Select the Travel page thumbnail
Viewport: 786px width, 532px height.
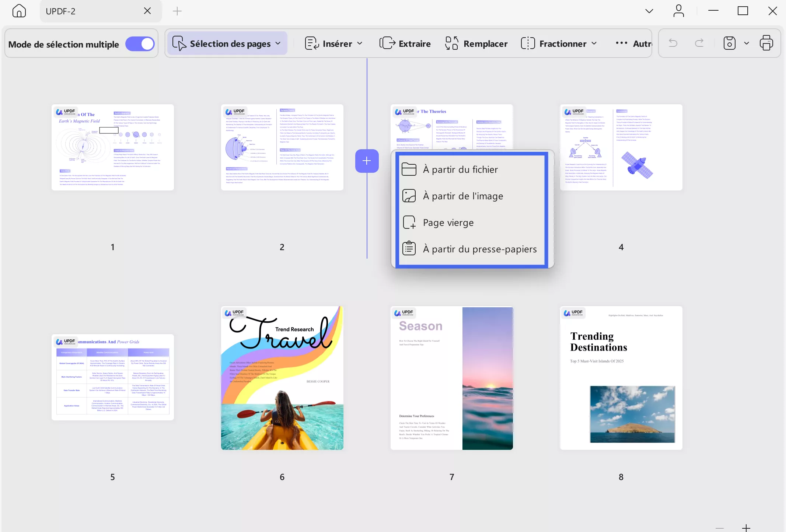click(x=282, y=377)
